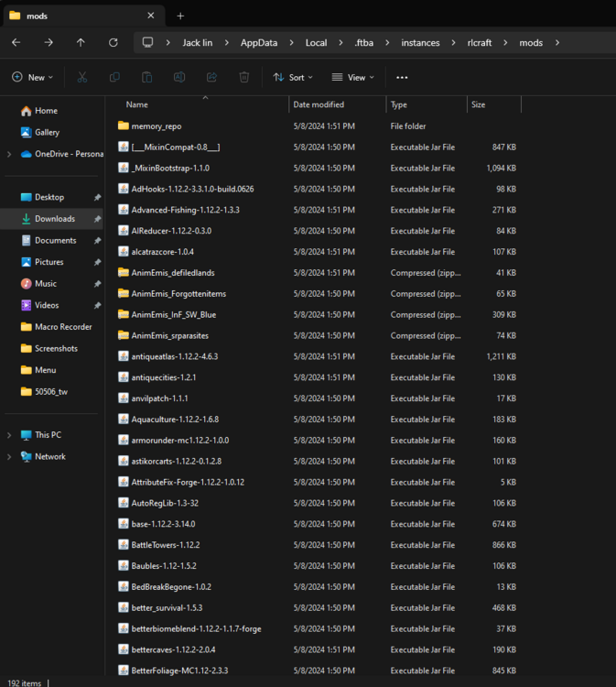
Task: Open Downloads quick access folder
Action: click(52, 219)
